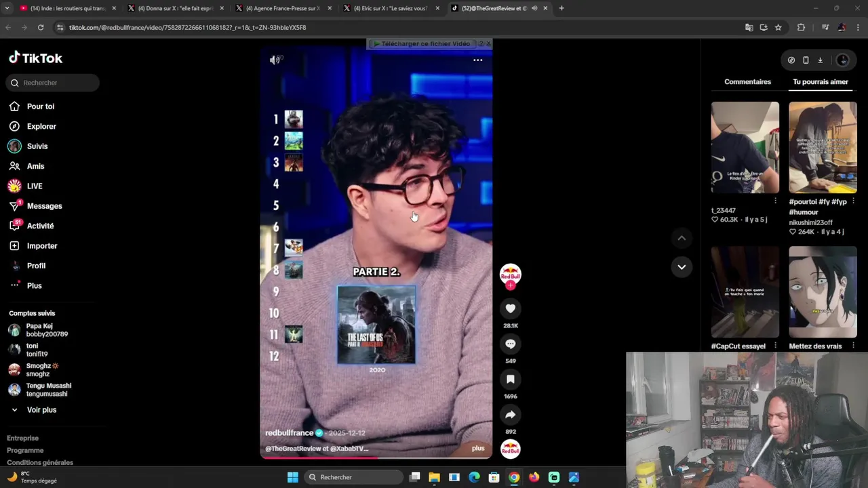Viewport: 868px width, 488px height.
Task: Open toni tonifit9 followed account
Action: [37, 350]
